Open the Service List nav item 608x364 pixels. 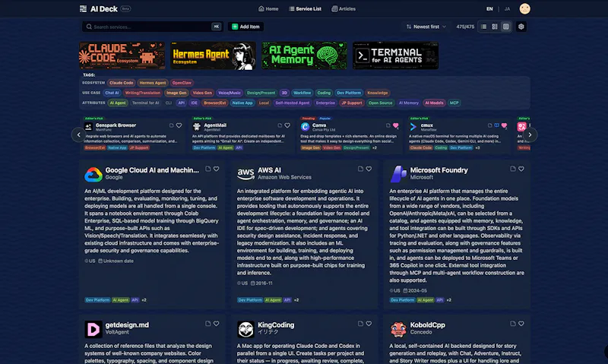[305, 8]
